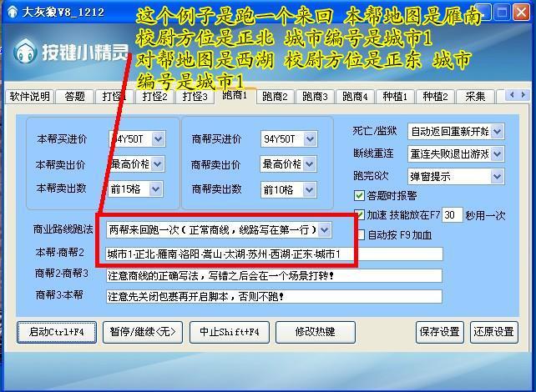536x392 pixels.
Task: Expand the 本帮卖出价 dropdown
Action: click(157, 164)
